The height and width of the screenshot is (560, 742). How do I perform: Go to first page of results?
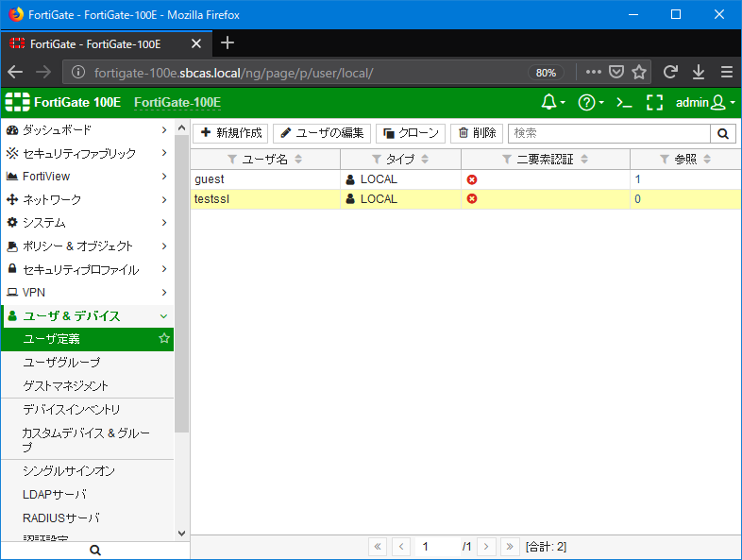pyautogui.click(x=378, y=547)
